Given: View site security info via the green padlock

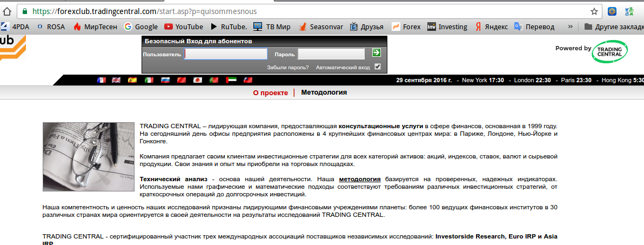Looking at the screenshot, I should 25,11.
